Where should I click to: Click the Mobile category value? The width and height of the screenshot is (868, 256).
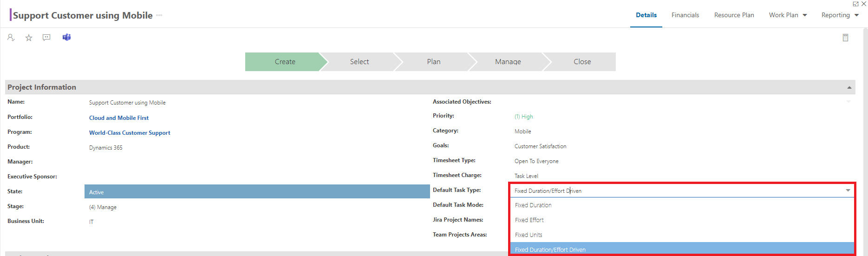[x=522, y=131]
